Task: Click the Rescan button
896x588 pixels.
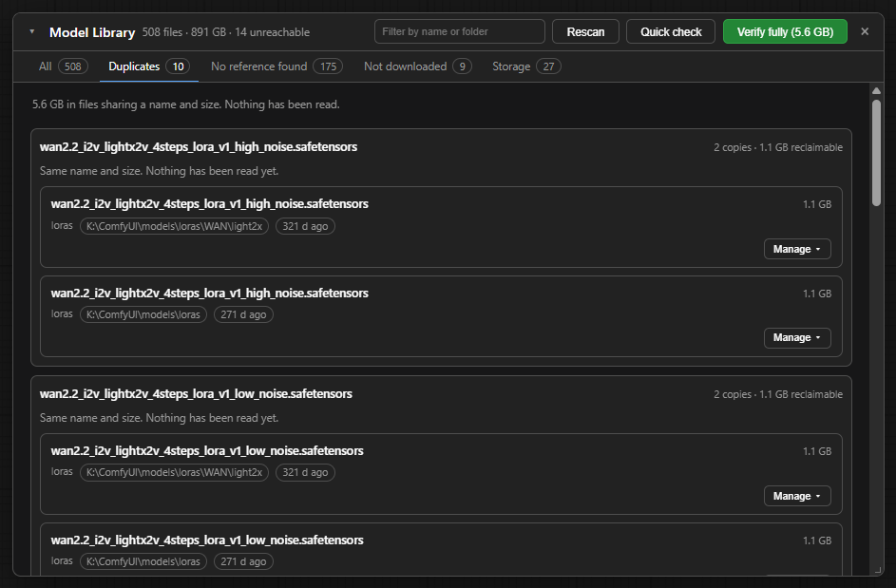Action: pos(585,31)
